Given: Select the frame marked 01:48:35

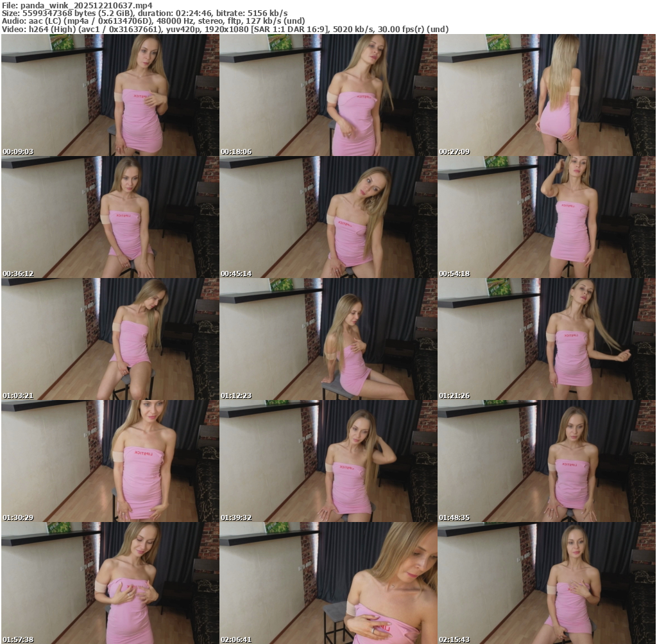Looking at the screenshot, I should pyautogui.click(x=546, y=460).
